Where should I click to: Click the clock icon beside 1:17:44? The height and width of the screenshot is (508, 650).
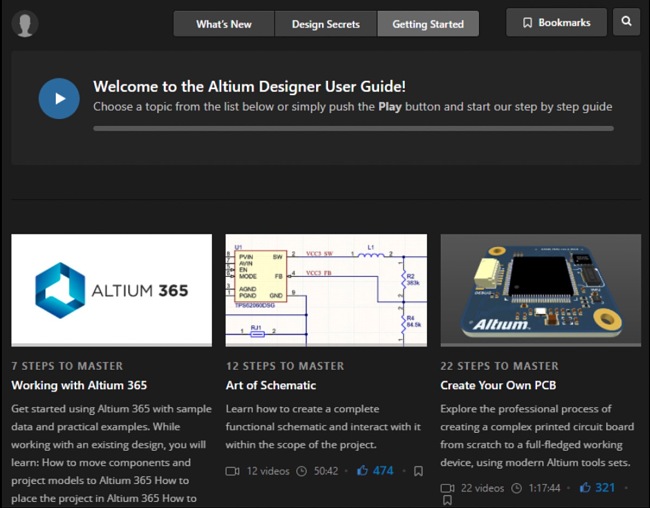point(516,488)
